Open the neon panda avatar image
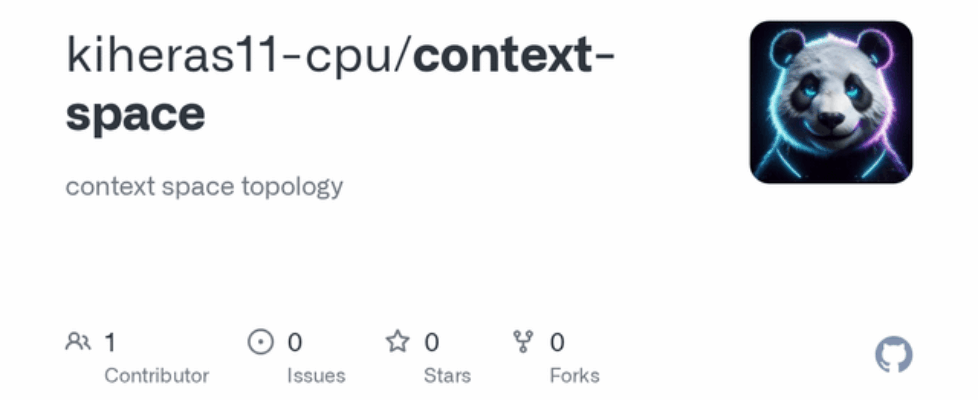The width and height of the screenshot is (978, 400). click(831, 102)
